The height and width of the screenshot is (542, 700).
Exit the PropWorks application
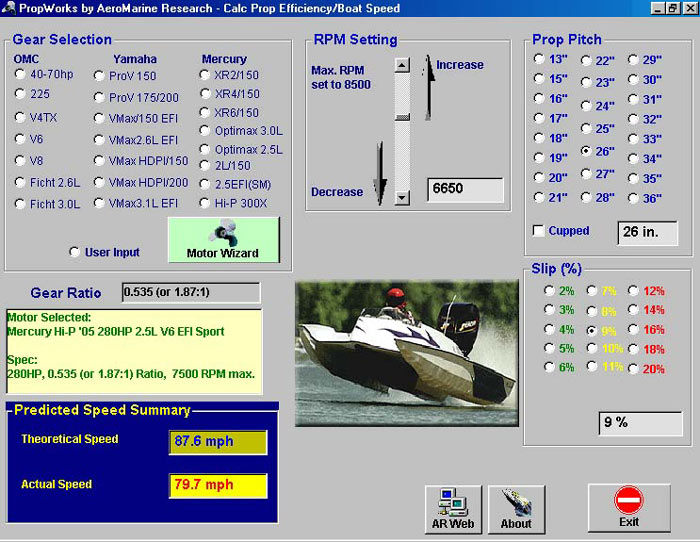629,508
